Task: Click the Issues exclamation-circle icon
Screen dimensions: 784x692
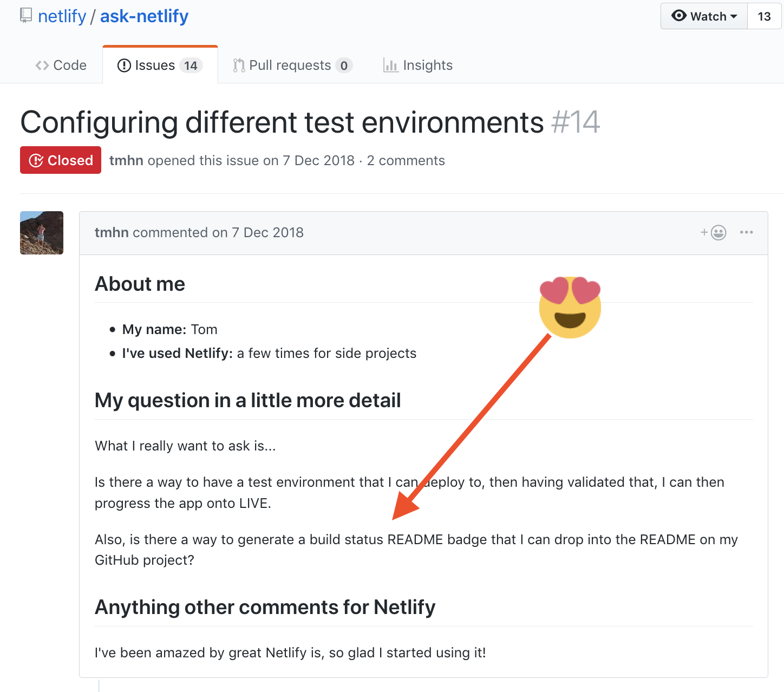Action: tap(123, 65)
